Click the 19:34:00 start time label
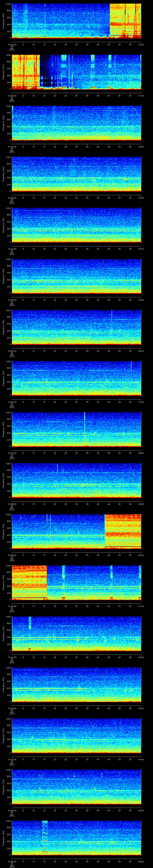Image resolution: width=153 pixels, height=868 pixels. point(12,300)
